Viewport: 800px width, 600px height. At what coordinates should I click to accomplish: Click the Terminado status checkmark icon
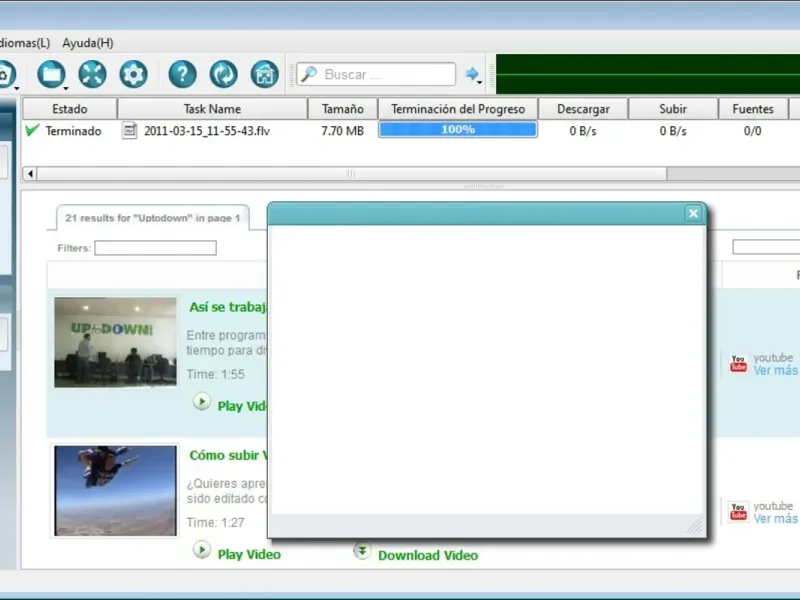(x=32, y=130)
